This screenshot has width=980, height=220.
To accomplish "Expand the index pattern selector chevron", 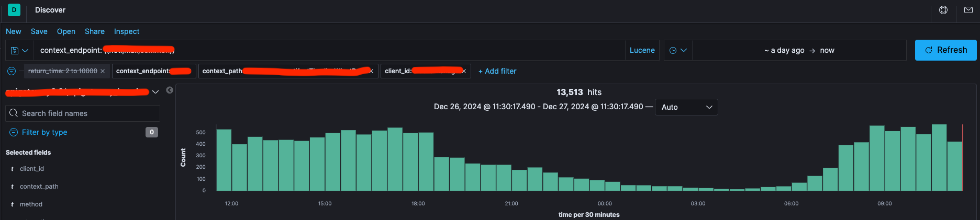I will [155, 92].
